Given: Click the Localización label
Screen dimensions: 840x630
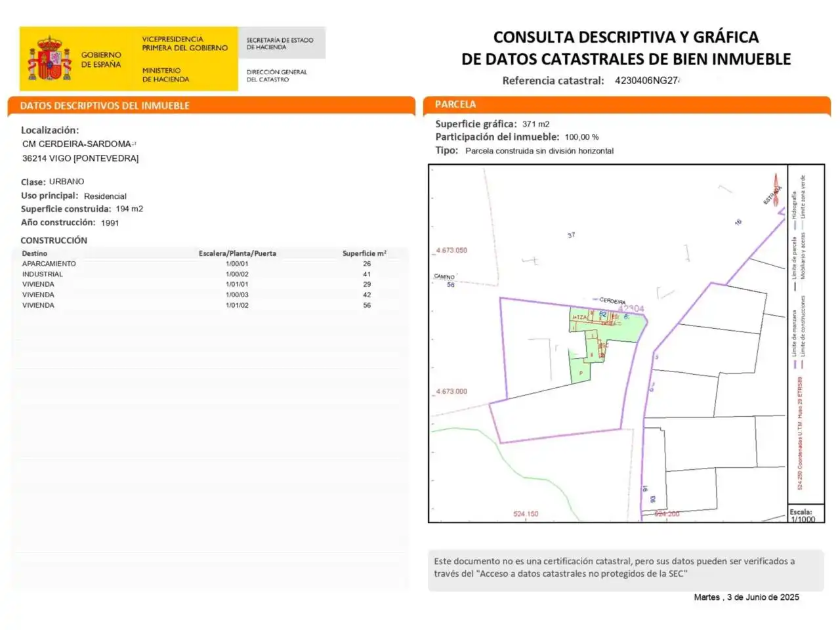Looking at the screenshot, I should (49, 130).
